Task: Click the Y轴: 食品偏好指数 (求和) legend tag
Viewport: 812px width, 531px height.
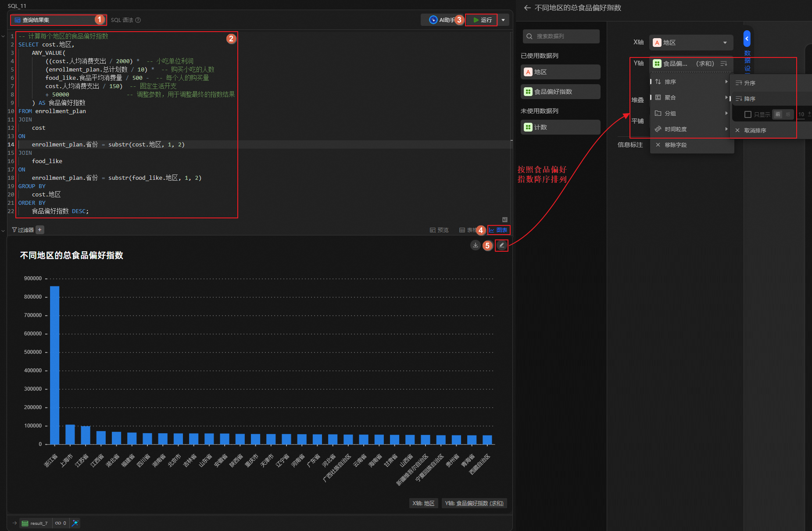Action: pyautogui.click(x=474, y=503)
